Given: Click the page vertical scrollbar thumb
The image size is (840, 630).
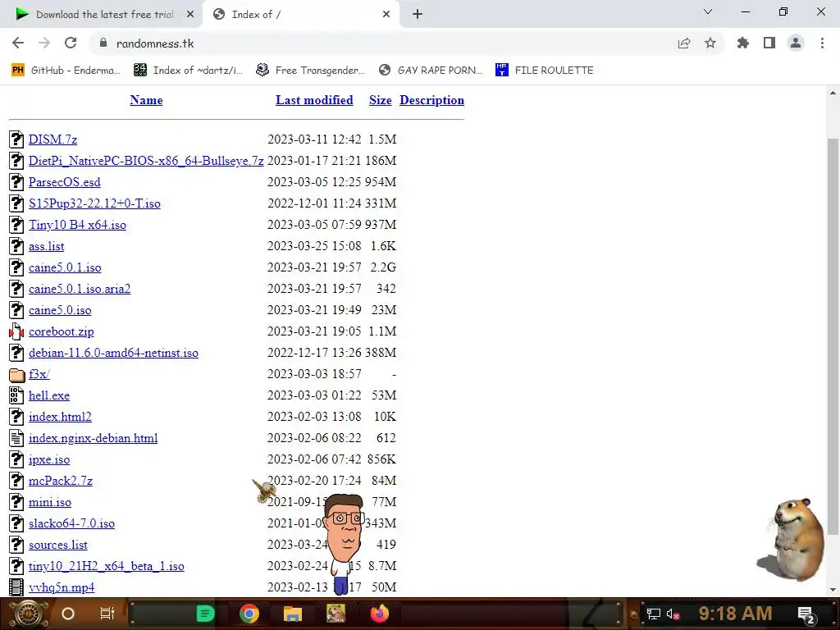Looking at the screenshot, I should click(833, 336).
